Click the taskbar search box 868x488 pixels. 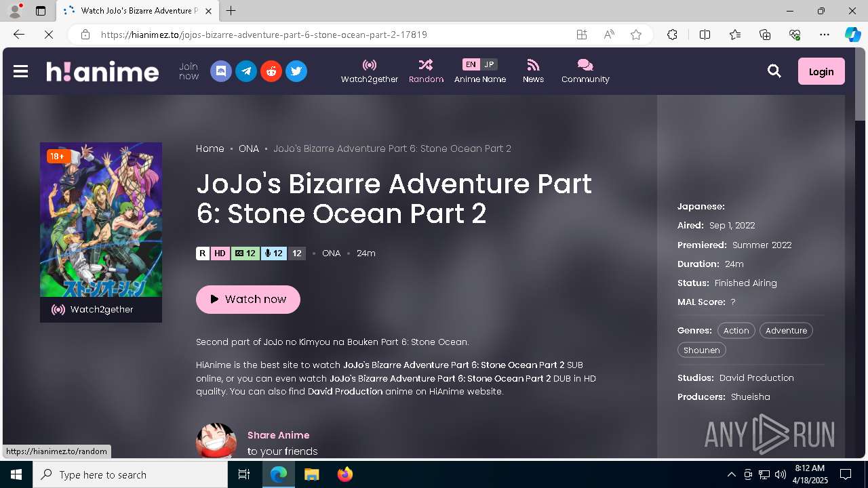click(x=130, y=474)
